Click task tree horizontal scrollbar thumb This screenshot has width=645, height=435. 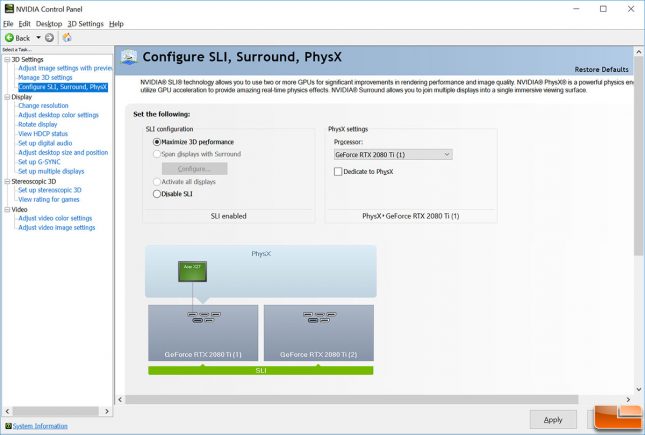click(56, 411)
